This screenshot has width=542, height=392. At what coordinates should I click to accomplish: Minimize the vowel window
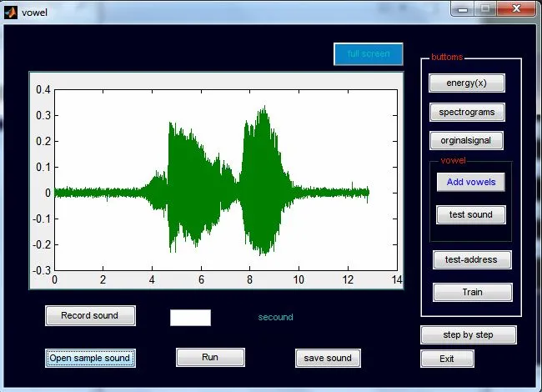click(464, 8)
